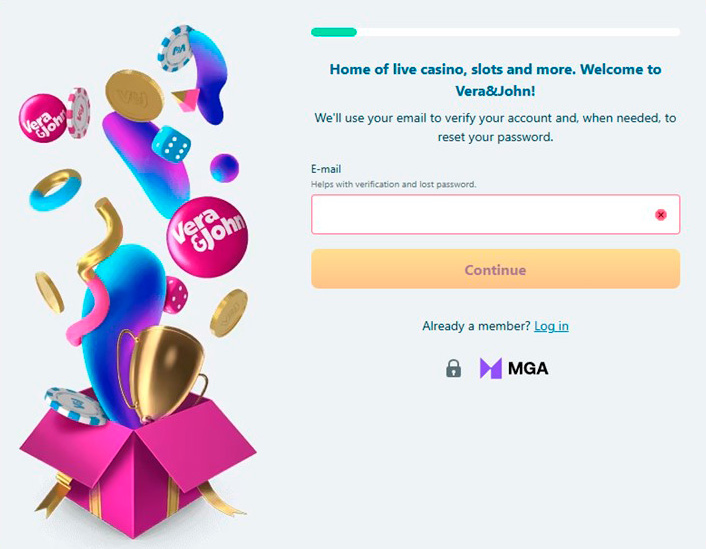Click the pink gift box

[137, 464]
